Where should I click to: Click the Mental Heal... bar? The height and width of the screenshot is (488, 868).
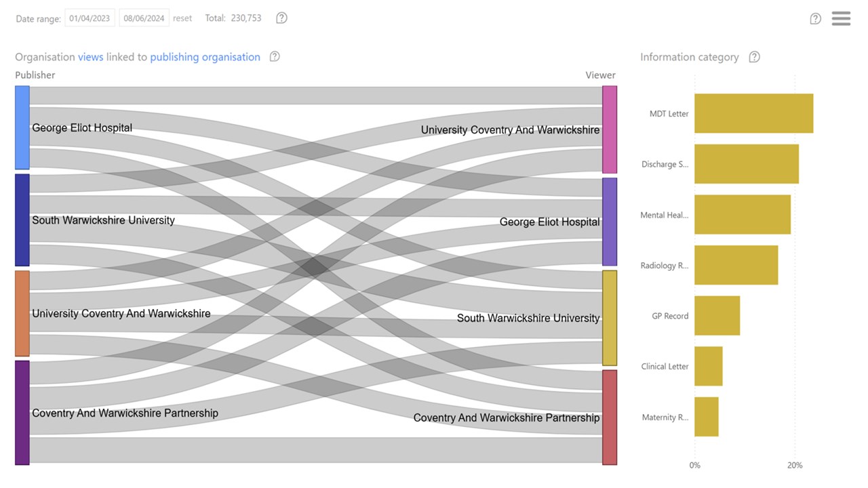click(x=743, y=214)
